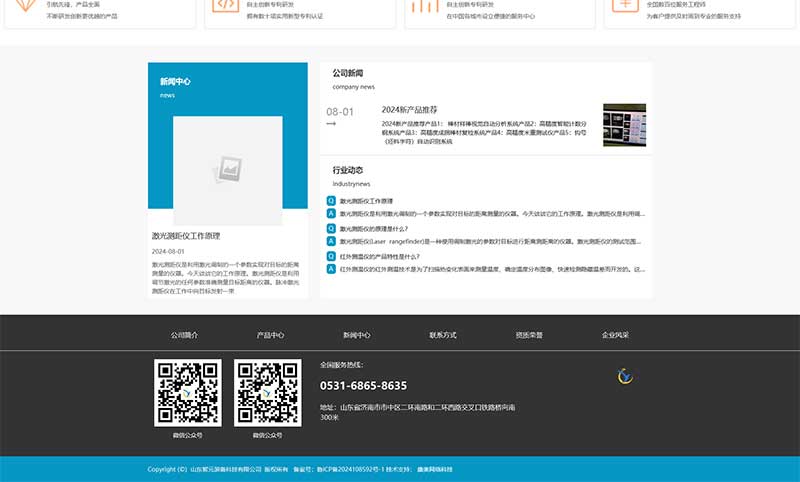The height and width of the screenshot is (482, 800).
Task: Click the code brackets icon in feature card
Action: pyautogui.click(x=225, y=5)
